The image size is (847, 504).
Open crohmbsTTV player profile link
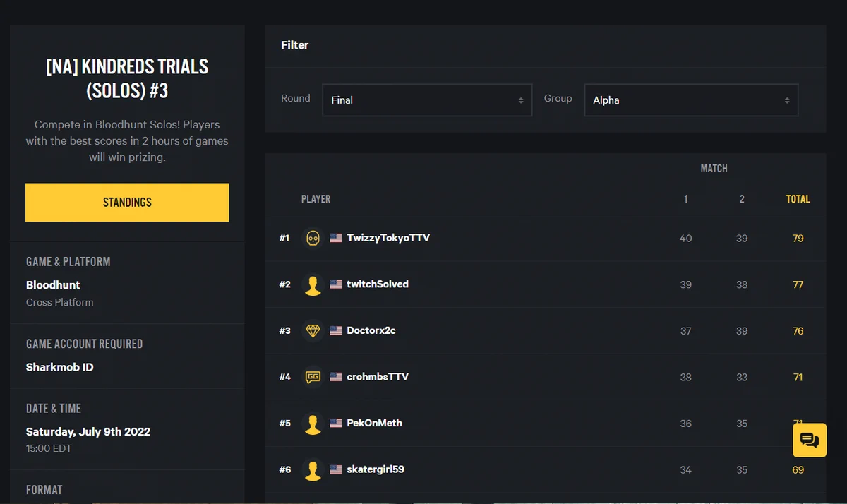tap(378, 377)
